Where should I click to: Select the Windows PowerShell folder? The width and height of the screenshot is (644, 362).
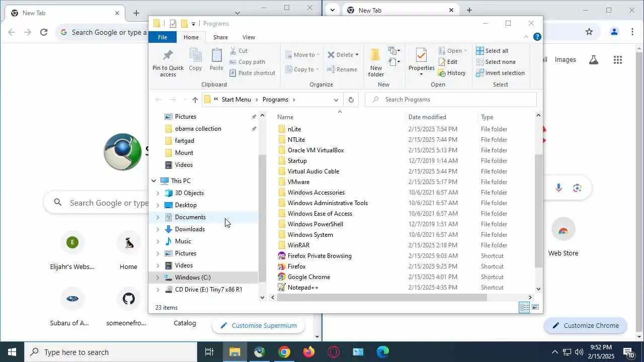[x=315, y=224]
